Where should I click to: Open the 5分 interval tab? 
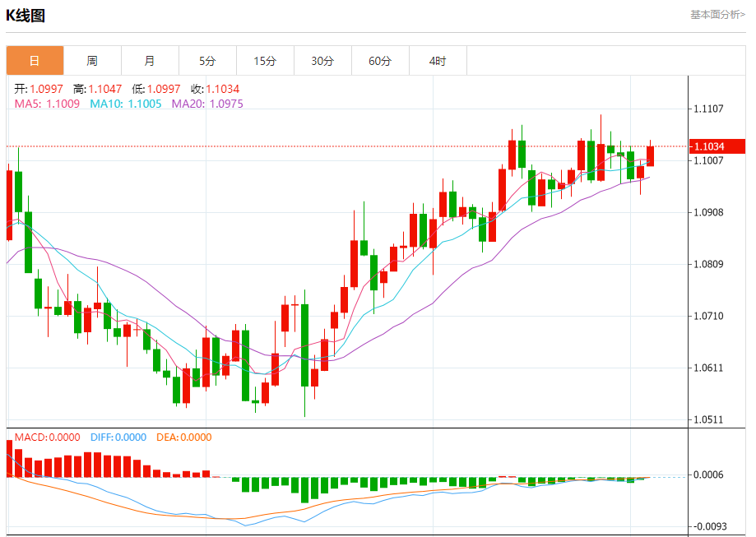click(207, 61)
